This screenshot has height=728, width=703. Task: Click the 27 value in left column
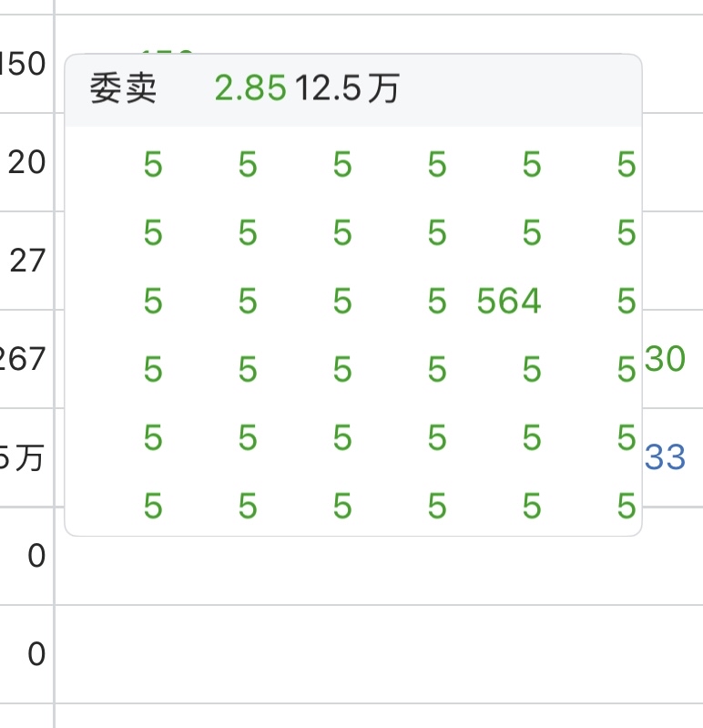26,261
